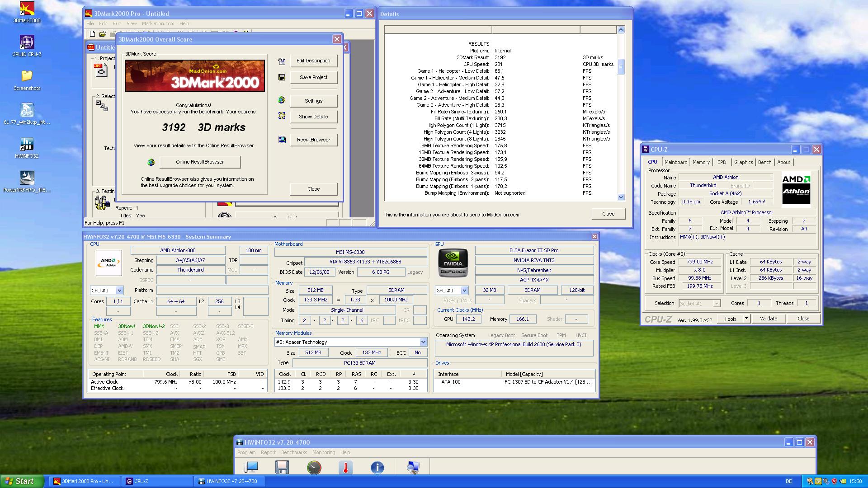
Task: Click the 2. Select tests checklist icon
Action: [x=102, y=106]
